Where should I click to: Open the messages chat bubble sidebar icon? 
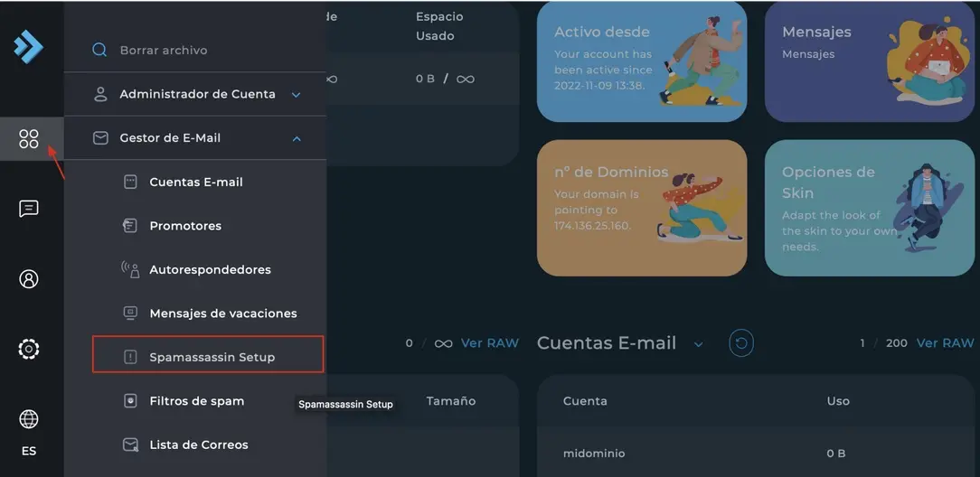[29, 209]
